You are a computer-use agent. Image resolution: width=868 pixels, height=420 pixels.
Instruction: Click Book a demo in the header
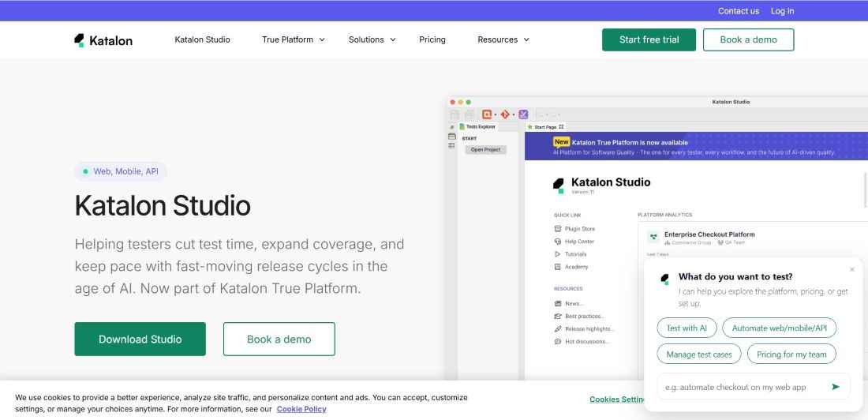[748, 40]
